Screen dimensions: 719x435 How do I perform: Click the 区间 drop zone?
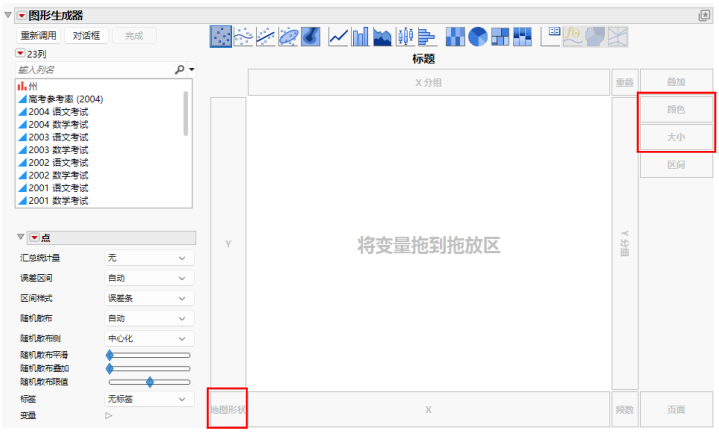coord(676,165)
